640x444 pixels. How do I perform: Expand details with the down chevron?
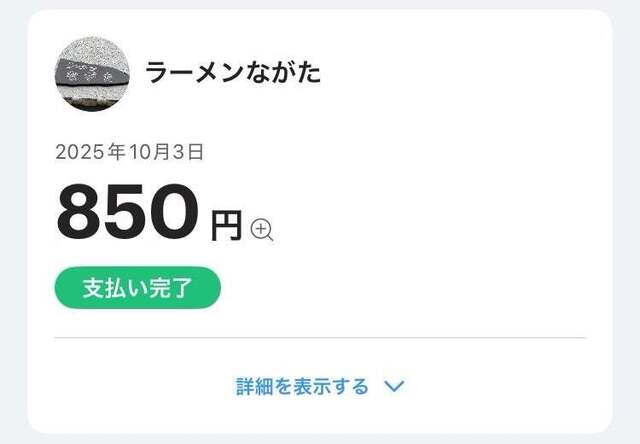pos(394,386)
